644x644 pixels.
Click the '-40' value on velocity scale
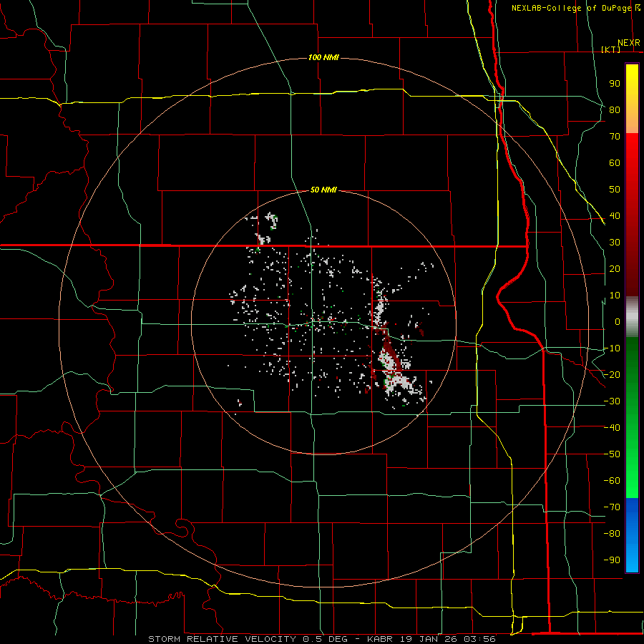612,428
